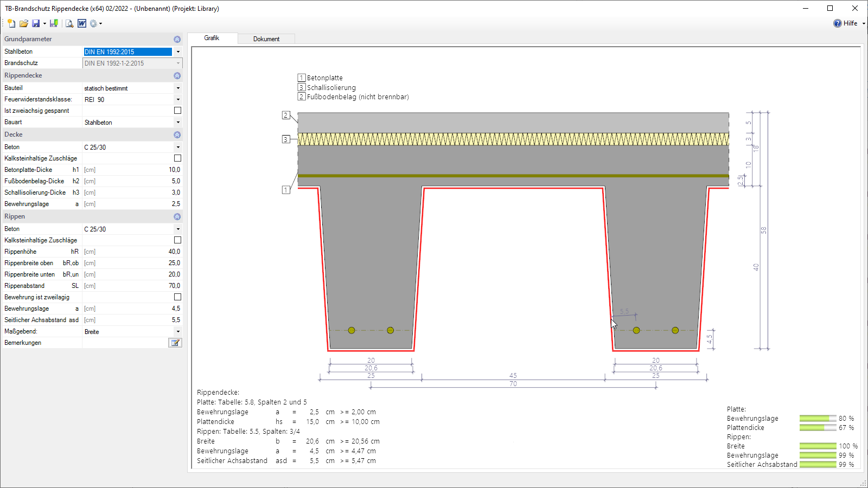Open the Feuerwiderstandsklasse REI 90 dropdown
The height and width of the screenshot is (488, 868).
pos(178,100)
